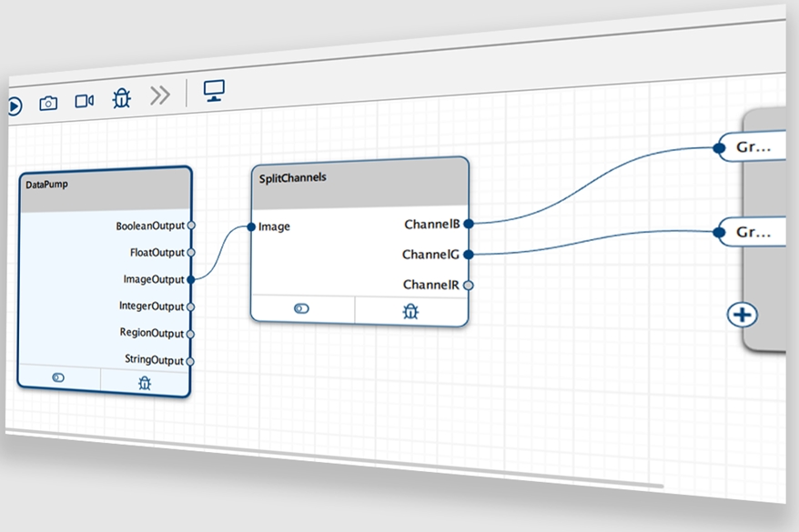The width and height of the screenshot is (799, 532).
Task: Toggle the SplitChannels node switch
Action: coord(302,309)
